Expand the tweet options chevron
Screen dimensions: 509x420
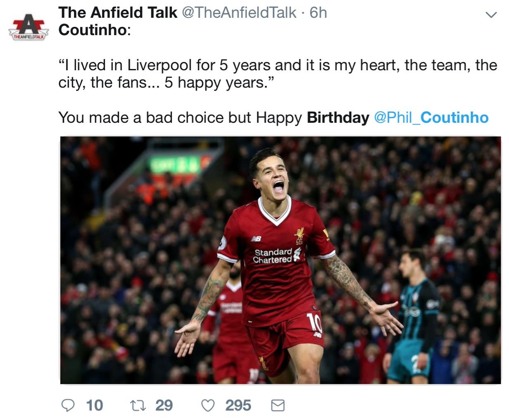click(x=490, y=15)
